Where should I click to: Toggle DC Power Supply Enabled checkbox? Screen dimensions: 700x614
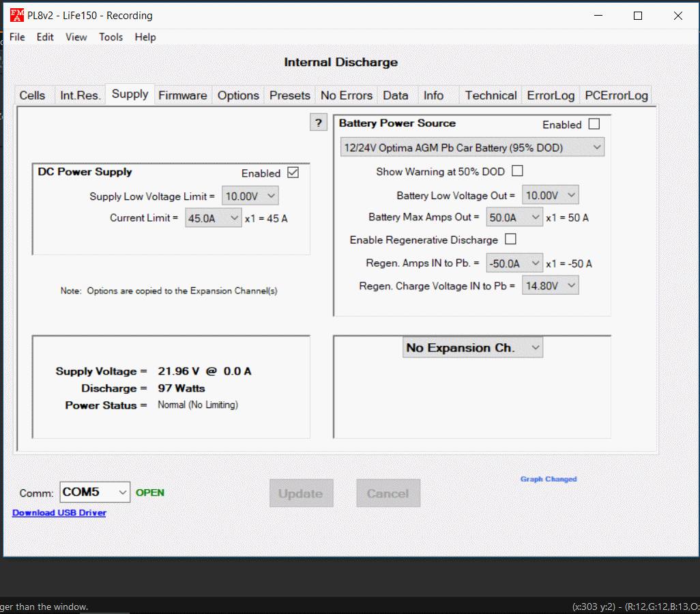(293, 173)
